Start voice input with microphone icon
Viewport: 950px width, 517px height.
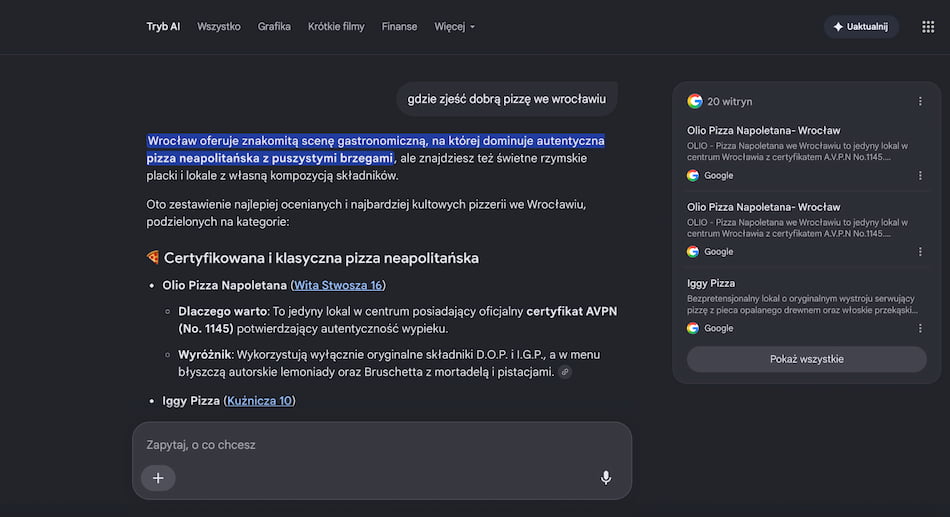[x=605, y=478]
